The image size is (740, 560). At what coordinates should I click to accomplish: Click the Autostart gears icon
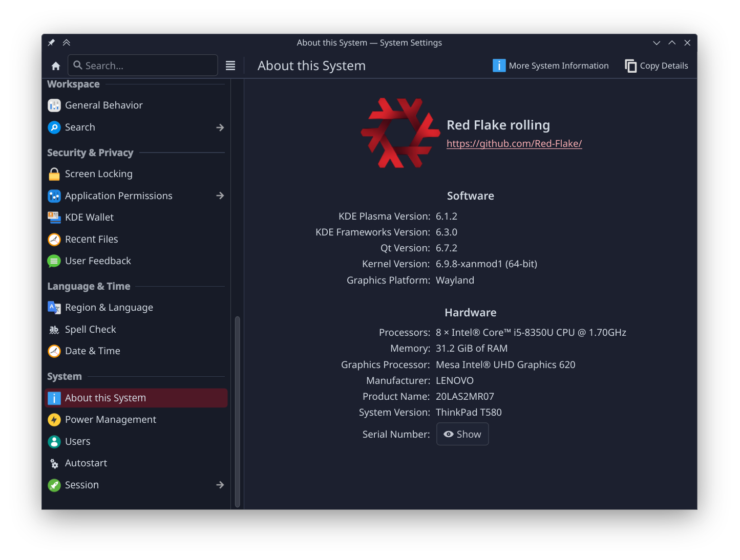click(x=54, y=463)
